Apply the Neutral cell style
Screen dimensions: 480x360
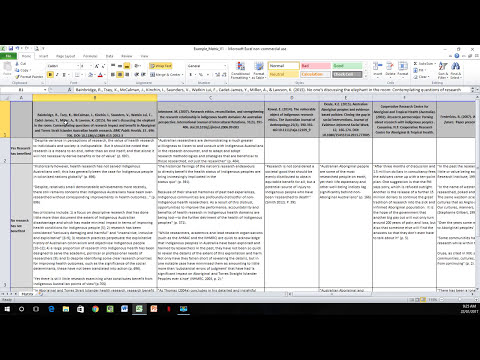click(284, 74)
